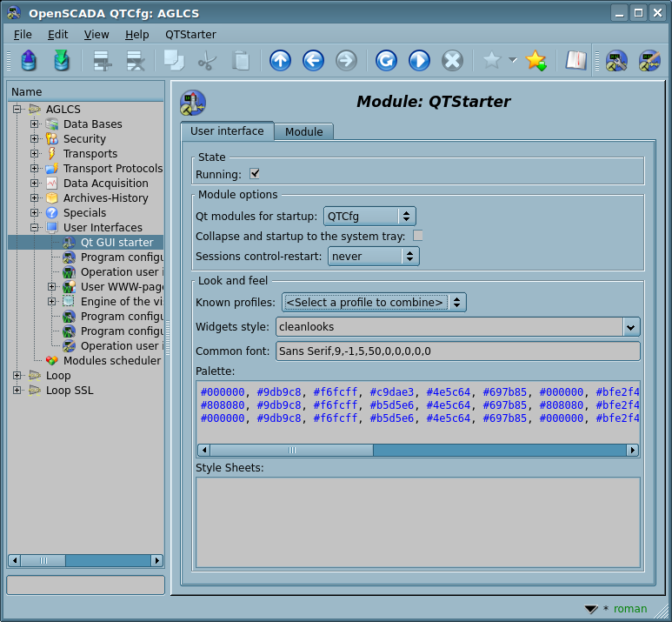
Task: Switch to the Module tab
Action: (303, 132)
